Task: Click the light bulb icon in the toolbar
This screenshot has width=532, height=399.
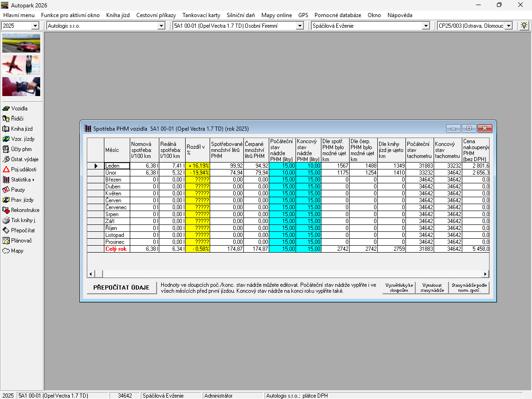Action: (x=524, y=26)
